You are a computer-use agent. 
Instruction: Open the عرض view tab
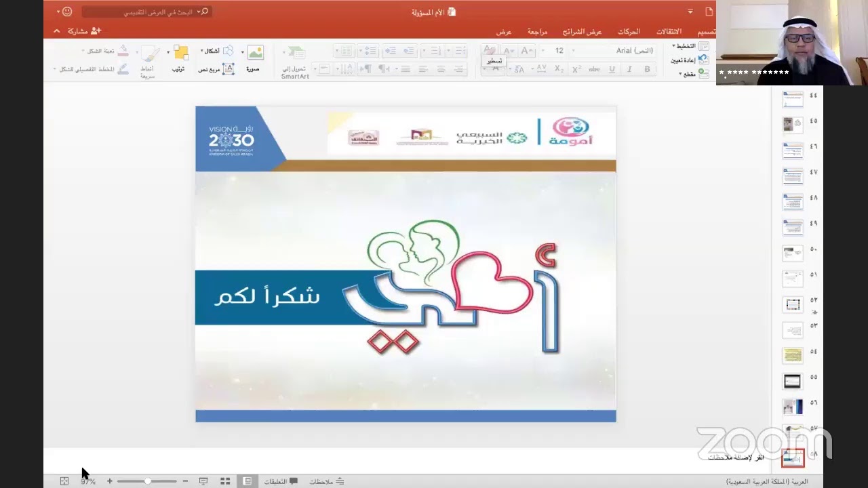pos(503,32)
